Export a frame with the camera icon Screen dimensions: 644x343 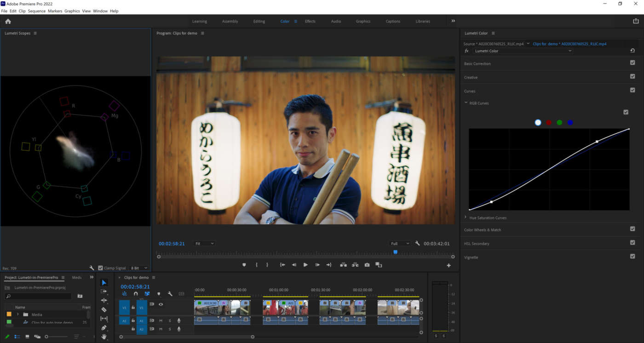pos(367,264)
